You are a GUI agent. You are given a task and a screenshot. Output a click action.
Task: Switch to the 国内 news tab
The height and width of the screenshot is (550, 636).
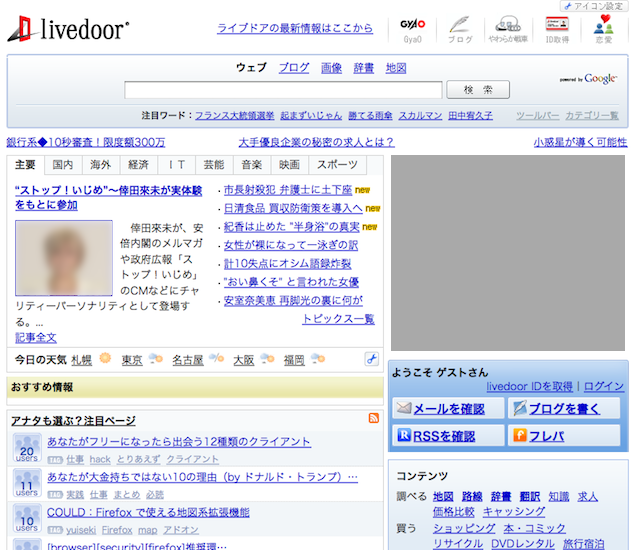[x=63, y=165]
